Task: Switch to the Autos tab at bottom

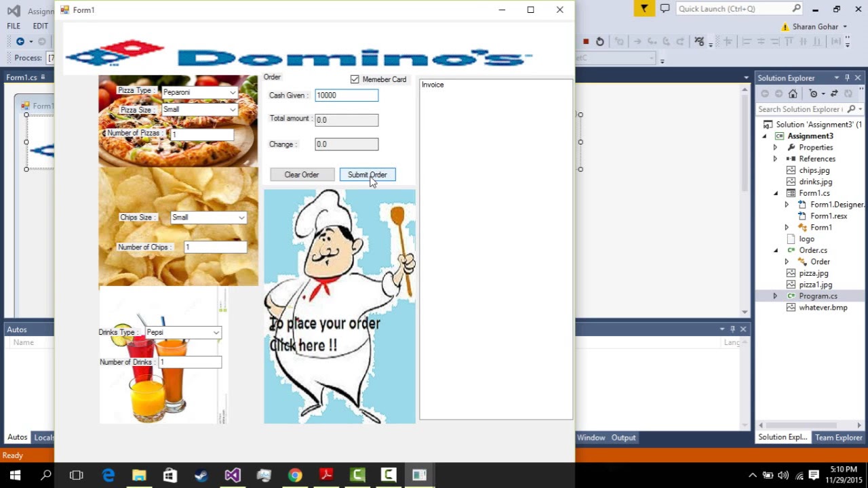Action: pyautogui.click(x=17, y=438)
